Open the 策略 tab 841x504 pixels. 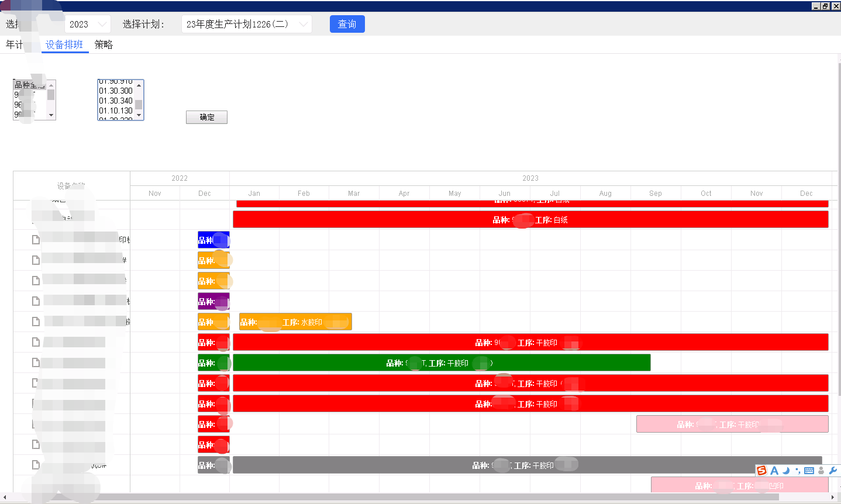pyautogui.click(x=104, y=44)
